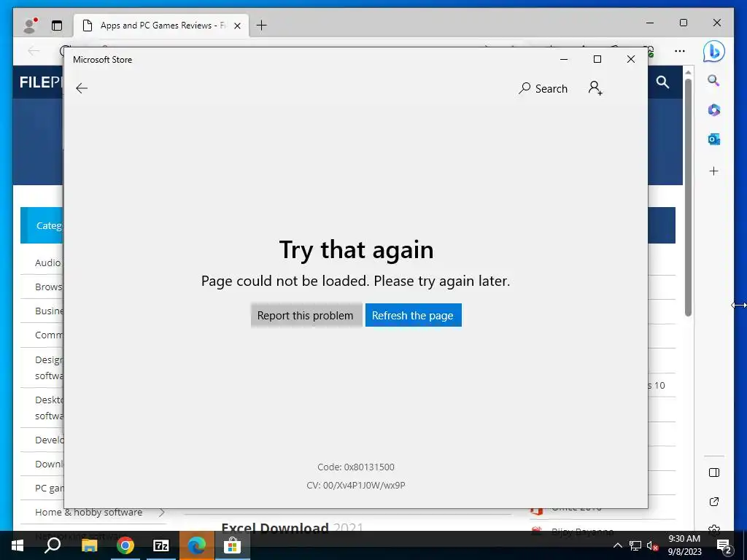Expand Home & hobby software chevron

tap(161, 513)
